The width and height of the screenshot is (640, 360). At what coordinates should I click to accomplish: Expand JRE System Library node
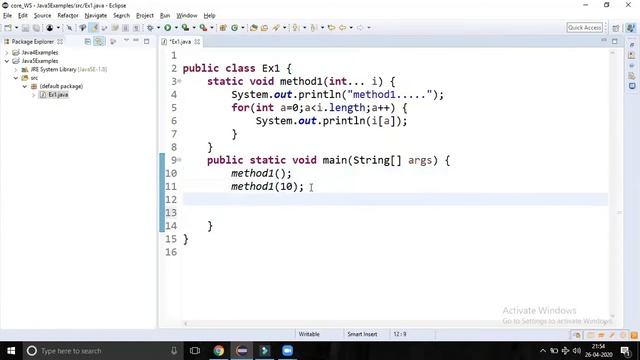click(x=16, y=70)
